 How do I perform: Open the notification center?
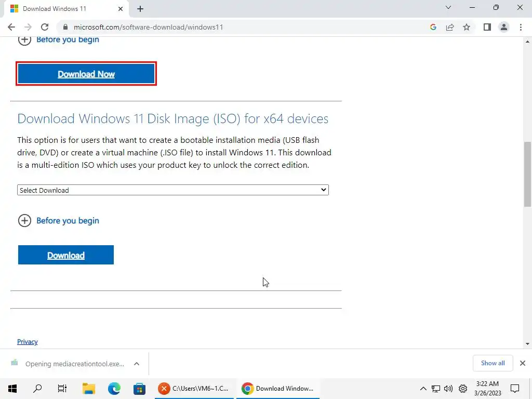[x=515, y=389]
